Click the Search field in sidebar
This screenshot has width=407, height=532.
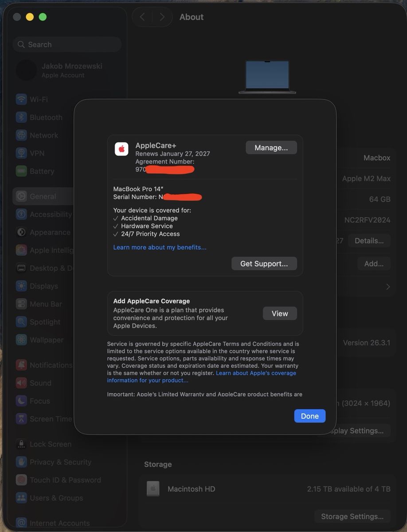click(x=67, y=44)
